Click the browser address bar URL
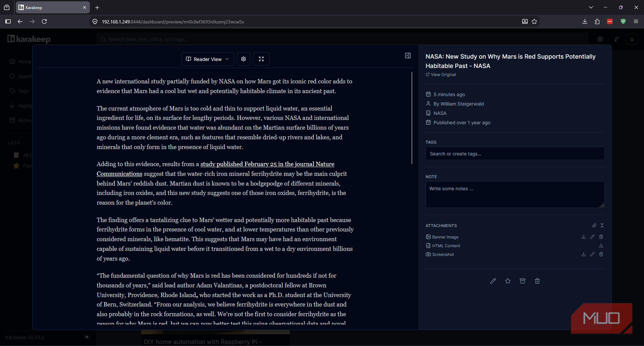The image size is (644, 346). click(173, 22)
